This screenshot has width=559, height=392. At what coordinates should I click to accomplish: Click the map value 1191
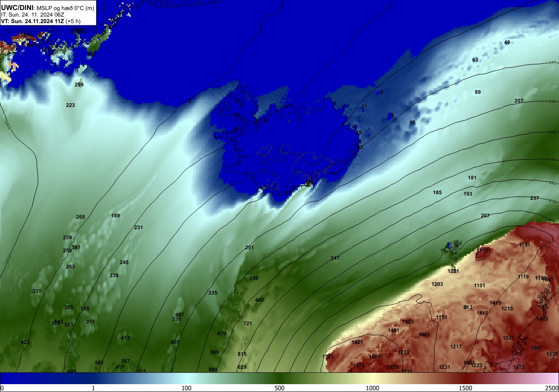(x=524, y=245)
